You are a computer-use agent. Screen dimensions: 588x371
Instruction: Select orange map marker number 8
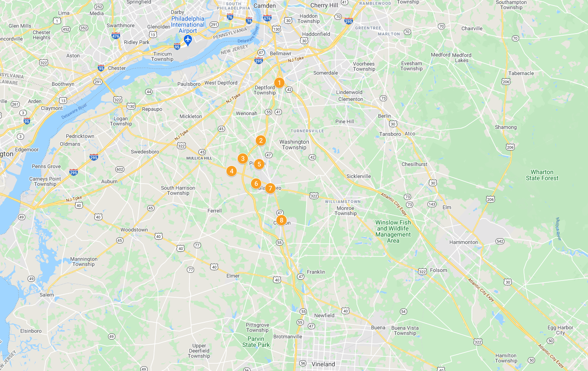tap(281, 221)
